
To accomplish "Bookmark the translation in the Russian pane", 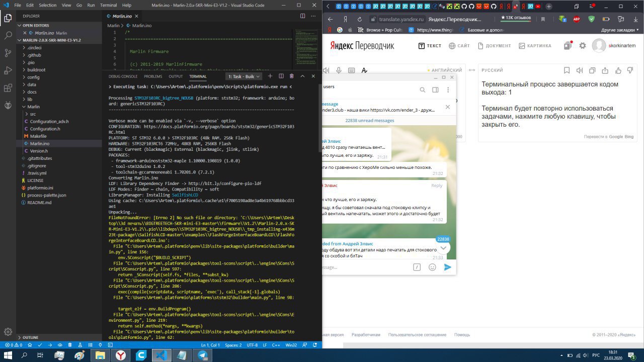I will 567,70.
